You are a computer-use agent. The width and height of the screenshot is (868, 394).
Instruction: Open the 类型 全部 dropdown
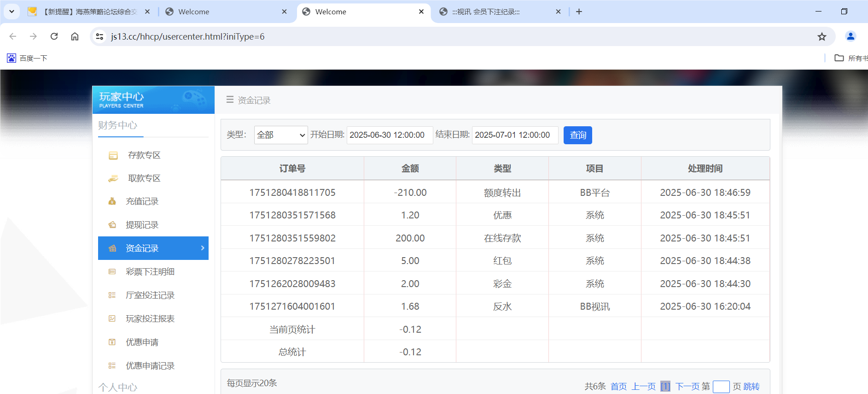(x=280, y=135)
